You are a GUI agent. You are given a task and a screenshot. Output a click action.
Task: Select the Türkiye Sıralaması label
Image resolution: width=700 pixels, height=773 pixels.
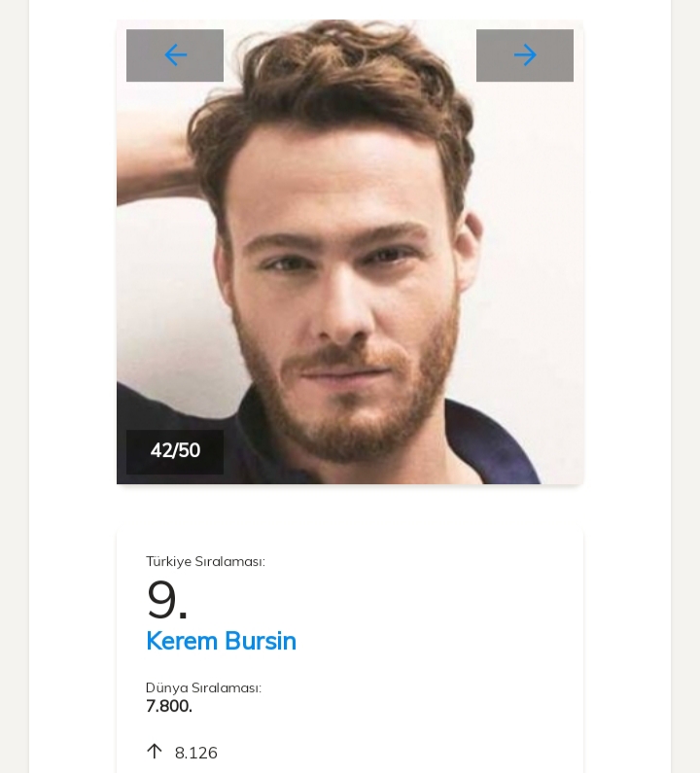(205, 562)
